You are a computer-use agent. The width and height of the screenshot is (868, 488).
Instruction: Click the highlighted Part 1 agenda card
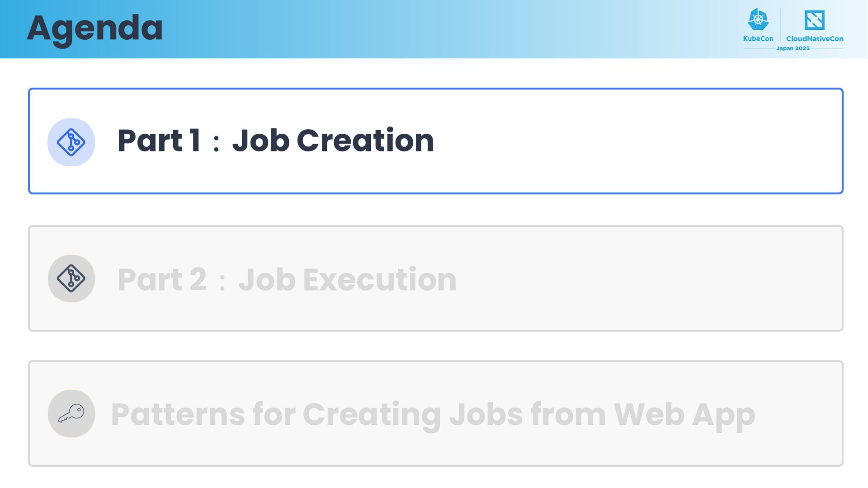(436, 141)
